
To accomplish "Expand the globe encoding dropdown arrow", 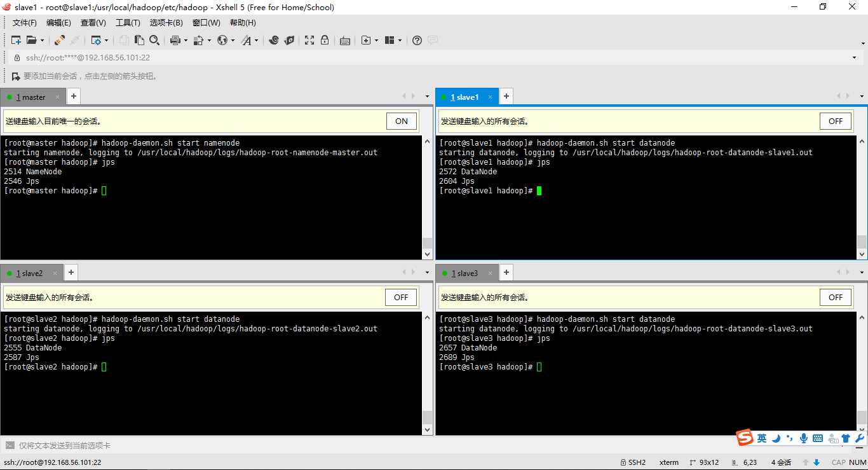I will tap(233, 40).
